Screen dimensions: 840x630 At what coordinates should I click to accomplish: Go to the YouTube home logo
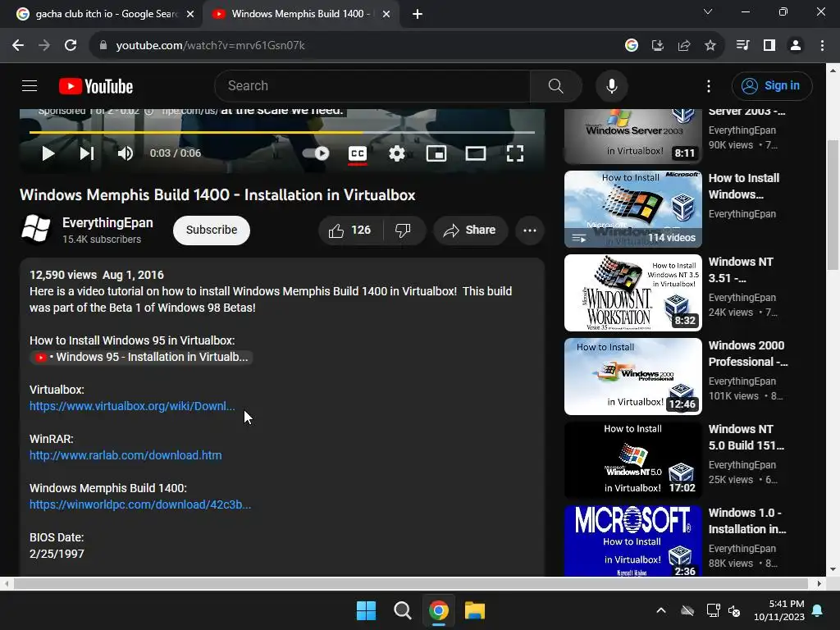tap(96, 86)
